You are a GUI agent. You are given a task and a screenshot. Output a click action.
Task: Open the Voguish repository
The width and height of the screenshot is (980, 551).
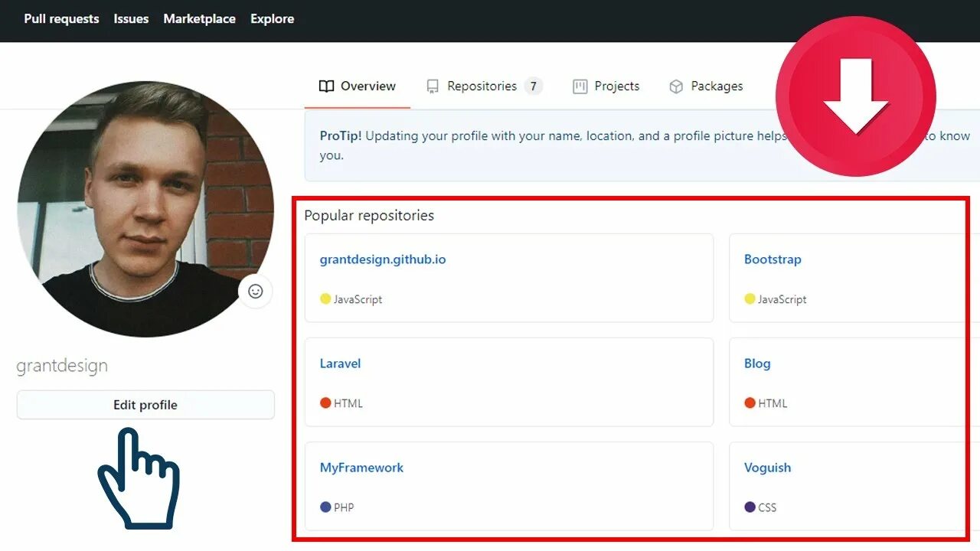point(767,468)
